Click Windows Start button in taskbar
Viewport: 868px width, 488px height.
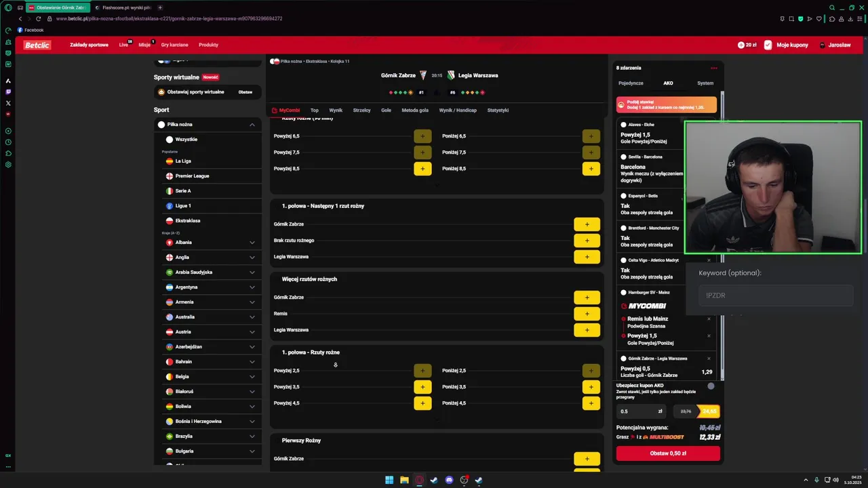tap(389, 480)
